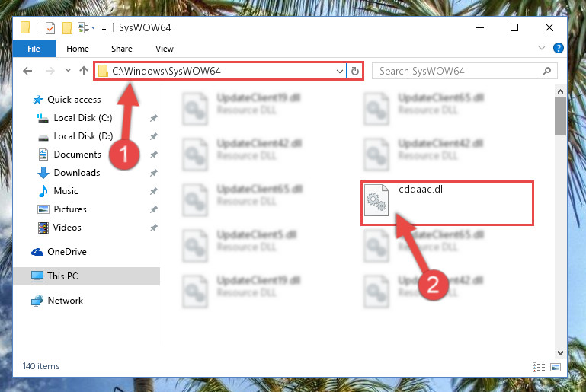Open the File ribbon tab
This screenshot has width=586, height=392.
34,49
